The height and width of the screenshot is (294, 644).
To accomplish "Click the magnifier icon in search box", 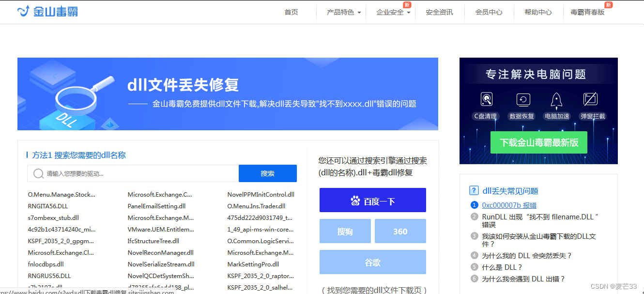I will point(38,173).
